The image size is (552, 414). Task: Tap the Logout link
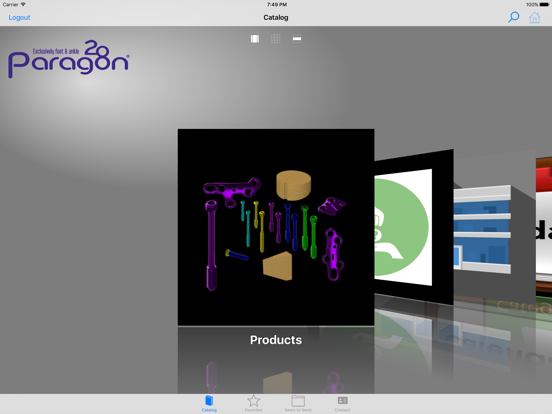(x=19, y=17)
